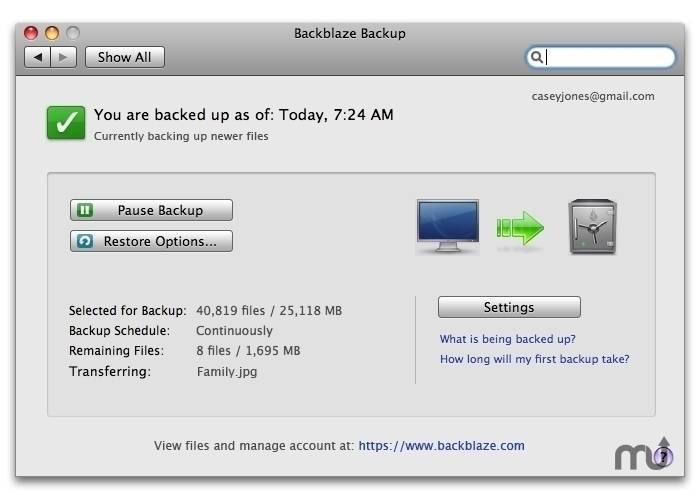Open Restore Options
The image size is (700, 500).
(x=151, y=242)
